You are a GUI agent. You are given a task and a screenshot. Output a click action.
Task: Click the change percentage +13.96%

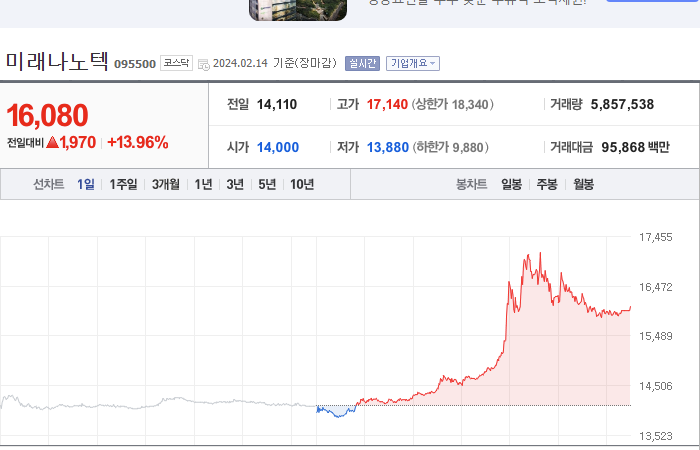point(138,142)
